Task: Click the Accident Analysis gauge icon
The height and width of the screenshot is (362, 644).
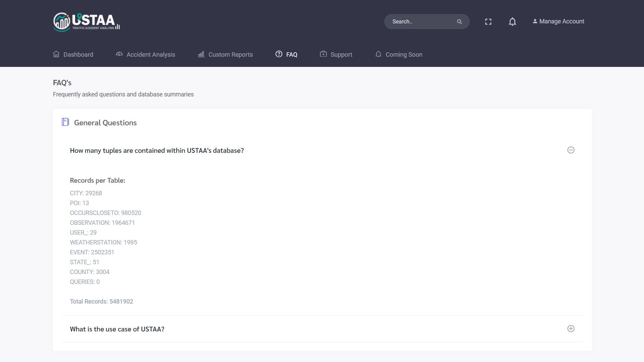Action: pyautogui.click(x=119, y=54)
